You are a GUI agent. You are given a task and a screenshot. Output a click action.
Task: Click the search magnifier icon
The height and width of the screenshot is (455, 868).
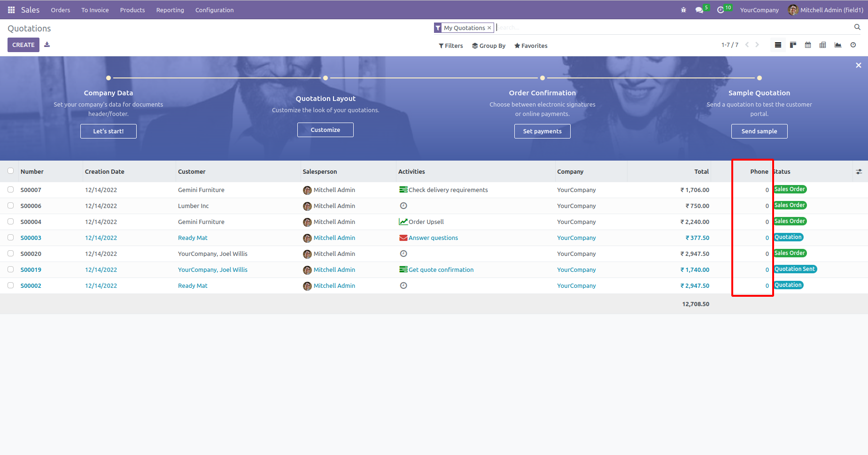coord(857,27)
